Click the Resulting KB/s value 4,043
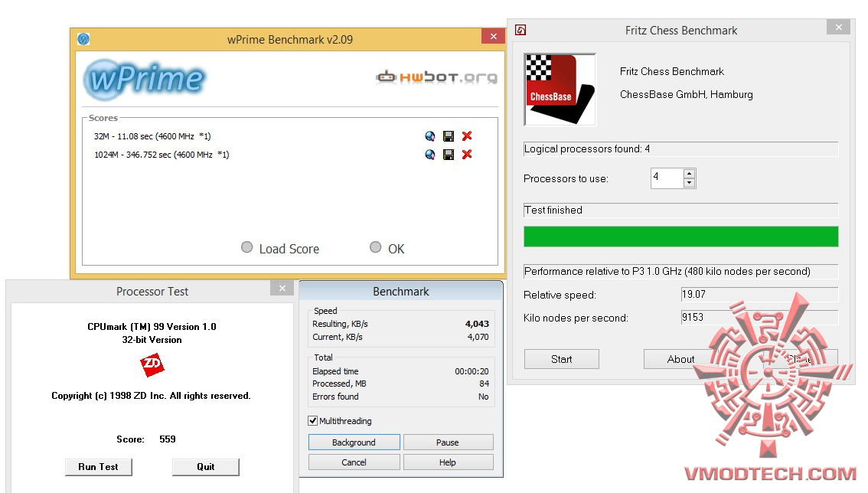Screen dimensions: 868x493 pos(477,324)
